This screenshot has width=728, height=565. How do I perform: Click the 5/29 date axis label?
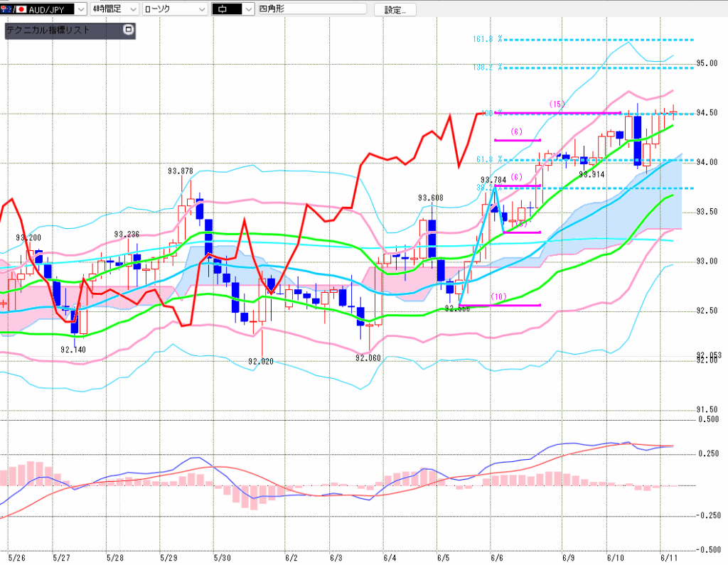[168, 558]
